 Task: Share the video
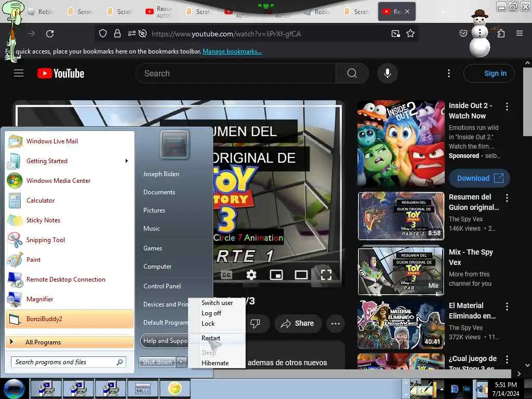tap(297, 323)
